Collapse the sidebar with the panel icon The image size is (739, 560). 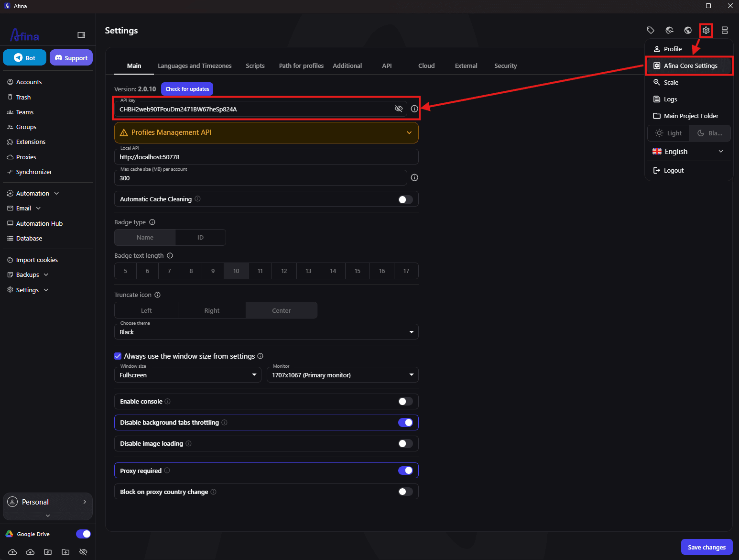[81, 35]
